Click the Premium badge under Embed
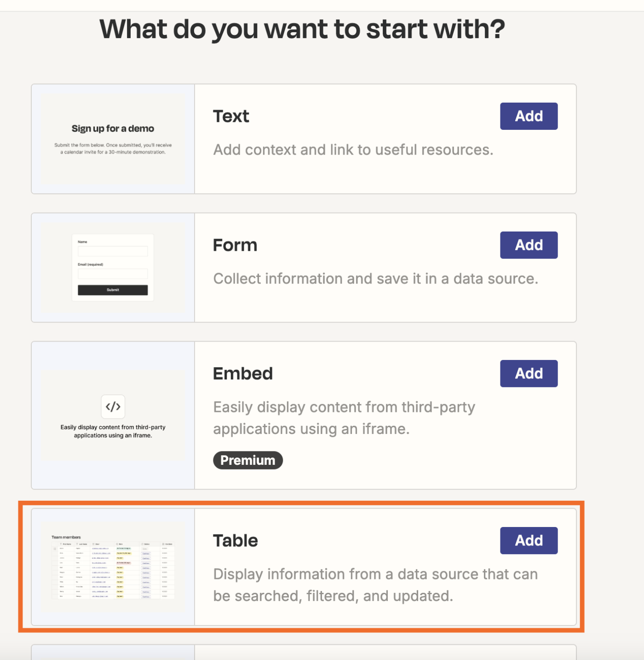The width and height of the screenshot is (644, 660). pyautogui.click(x=247, y=460)
